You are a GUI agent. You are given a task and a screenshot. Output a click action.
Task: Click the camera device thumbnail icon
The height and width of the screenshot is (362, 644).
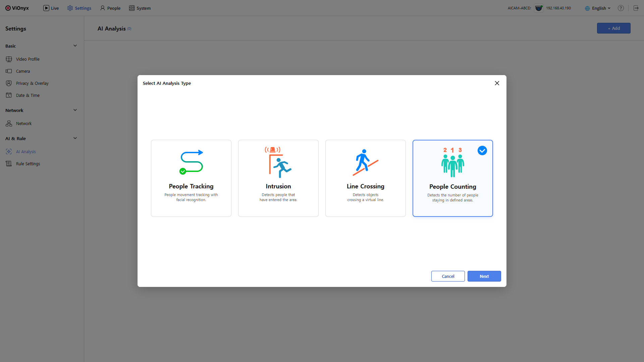click(x=539, y=8)
